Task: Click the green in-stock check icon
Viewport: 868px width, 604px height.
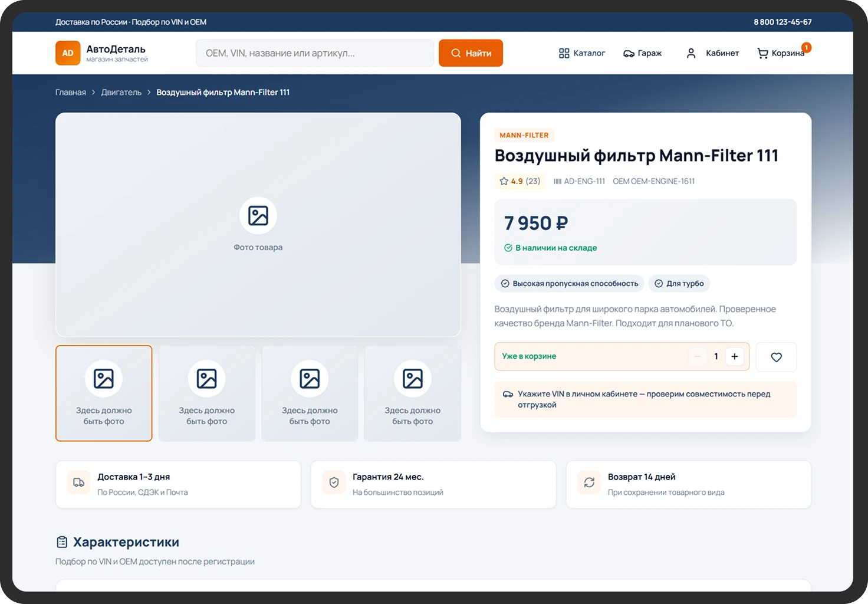Action: [x=508, y=248]
